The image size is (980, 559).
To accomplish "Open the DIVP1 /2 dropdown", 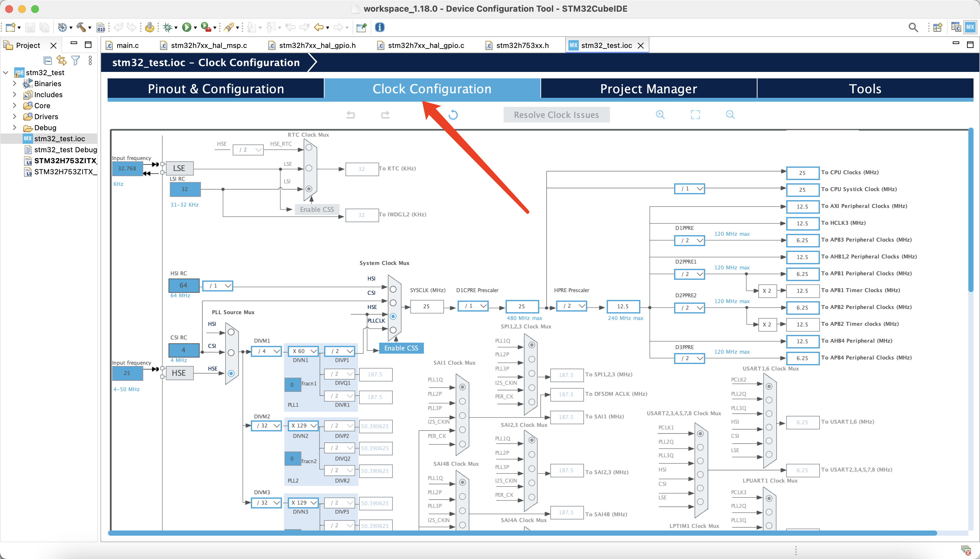I will pos(340,351).
